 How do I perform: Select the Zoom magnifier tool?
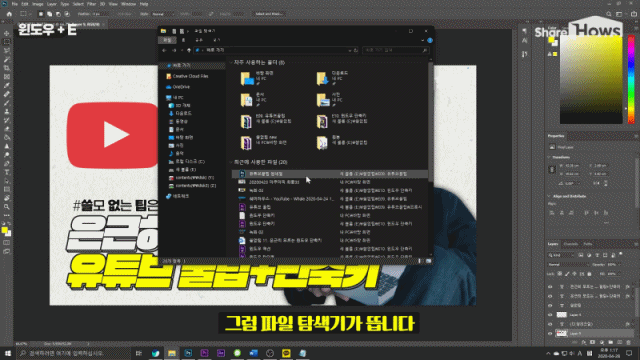(x=7, y=207)
